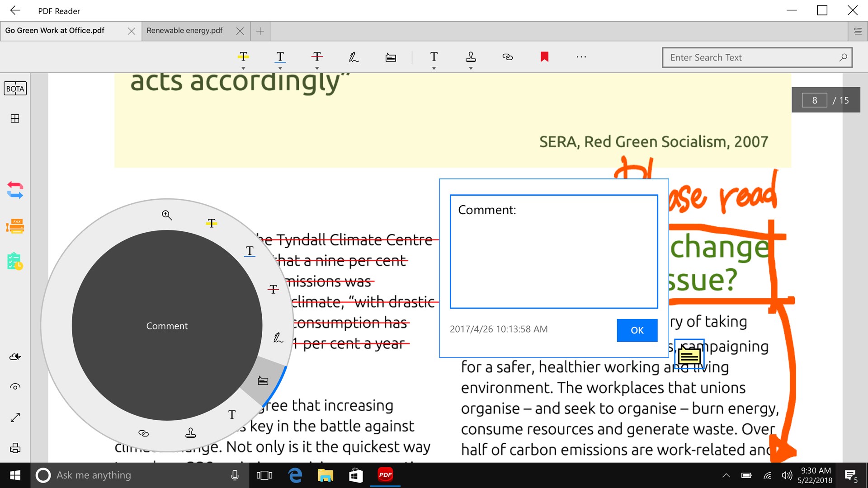This screenshot has width=868, height=488.
Task: Expand highlight tool dropdown arrow
Action: [243, 69]
